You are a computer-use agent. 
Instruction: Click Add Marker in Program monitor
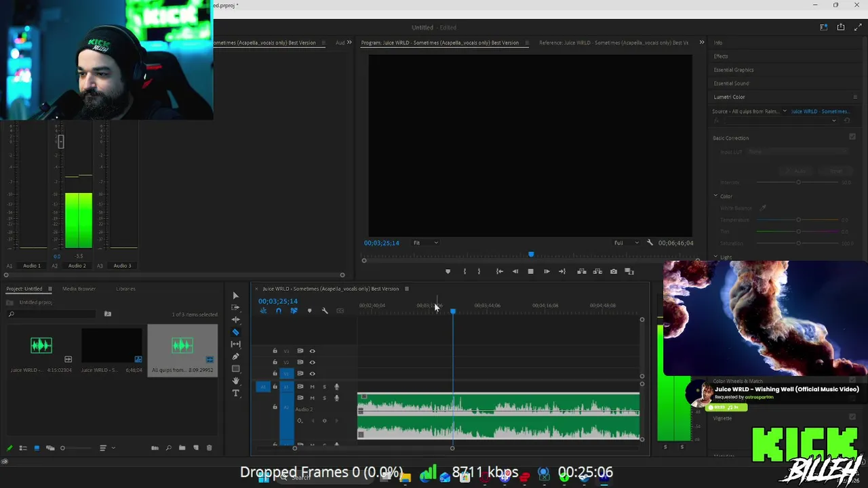point(448,272)
